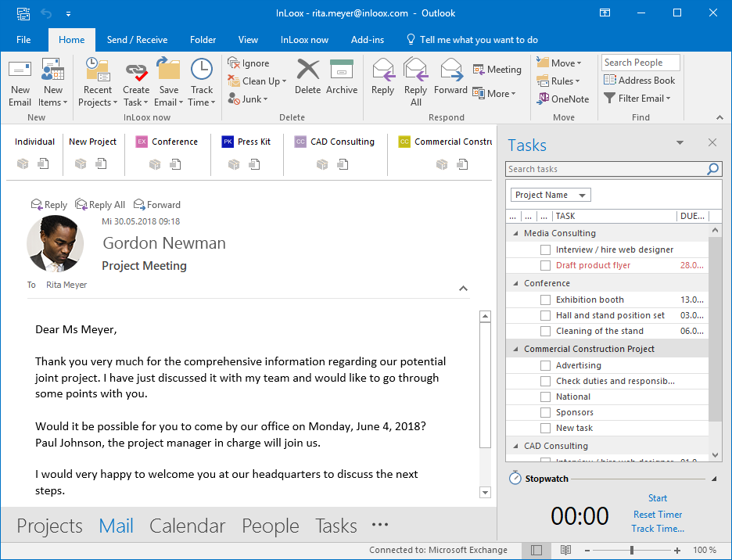732x560 pixels.
Task: Check Hall and stand position set
Action: pos(545,315)
